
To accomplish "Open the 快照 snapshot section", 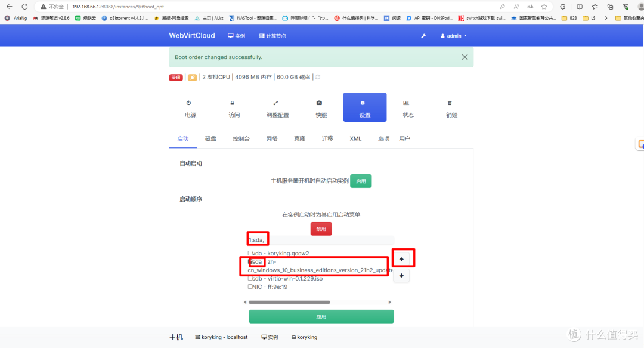I will pos(321,108).
